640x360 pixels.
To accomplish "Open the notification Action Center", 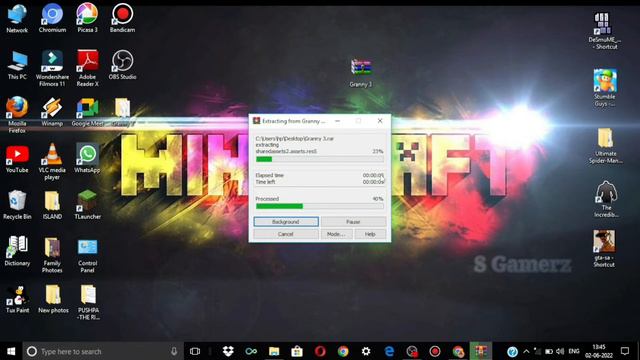I will 625,351.
